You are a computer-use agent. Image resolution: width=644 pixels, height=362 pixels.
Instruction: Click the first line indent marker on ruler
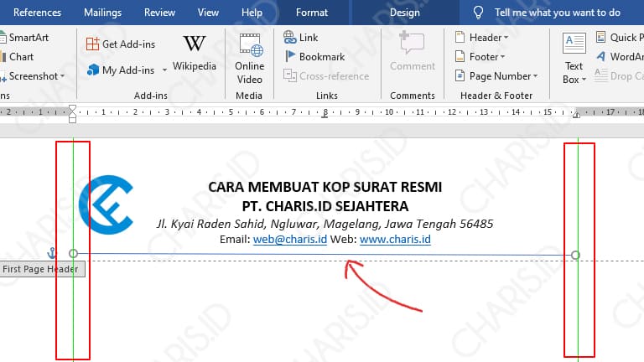click(72, 108)
